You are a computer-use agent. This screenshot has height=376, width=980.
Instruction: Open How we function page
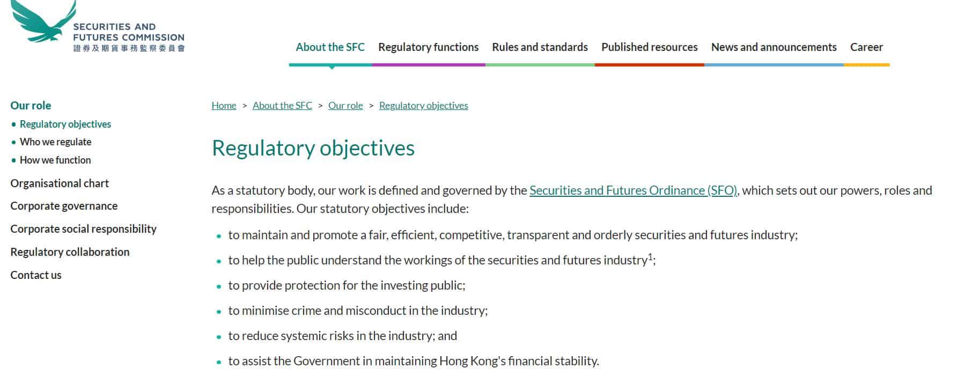55,160
